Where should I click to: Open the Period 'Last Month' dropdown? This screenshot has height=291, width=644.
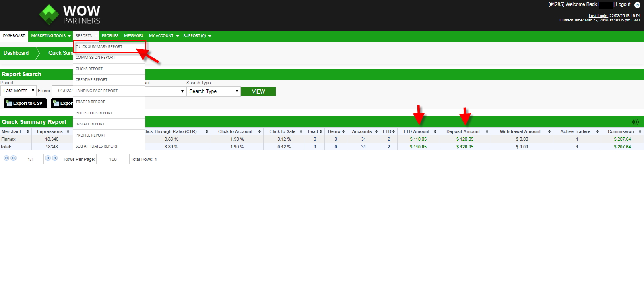[19, 91]
